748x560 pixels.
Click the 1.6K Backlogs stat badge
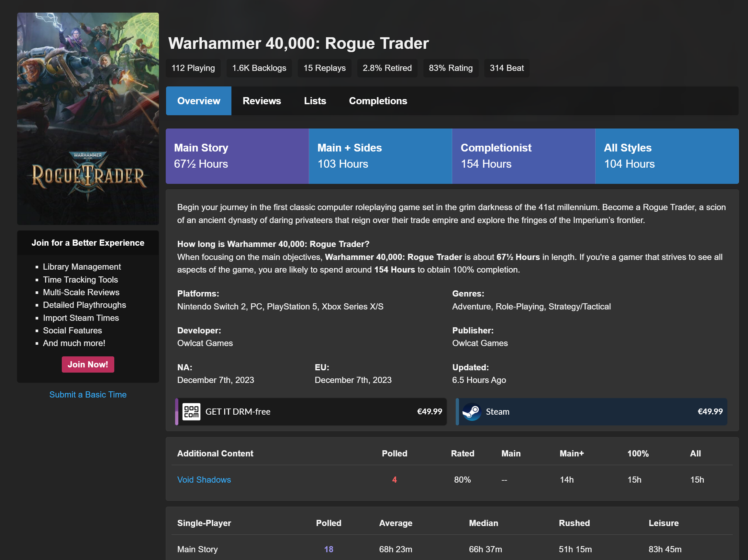(259, 68)
